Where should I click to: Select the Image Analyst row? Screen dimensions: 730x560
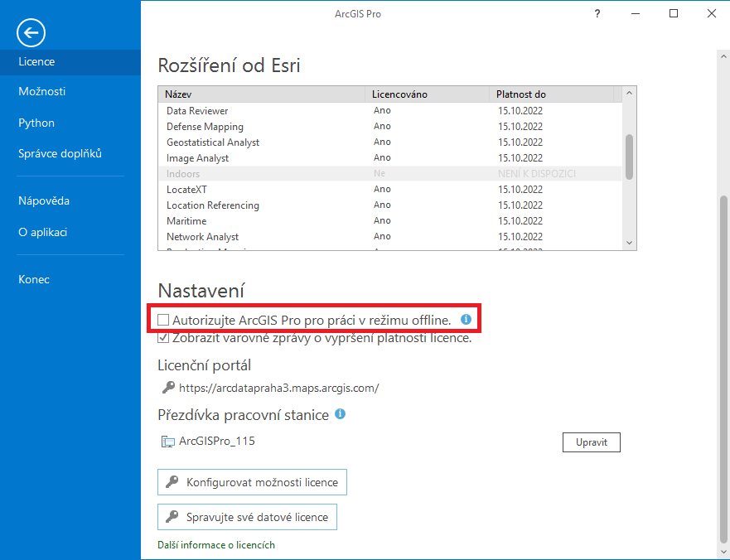tap(390, 158)
